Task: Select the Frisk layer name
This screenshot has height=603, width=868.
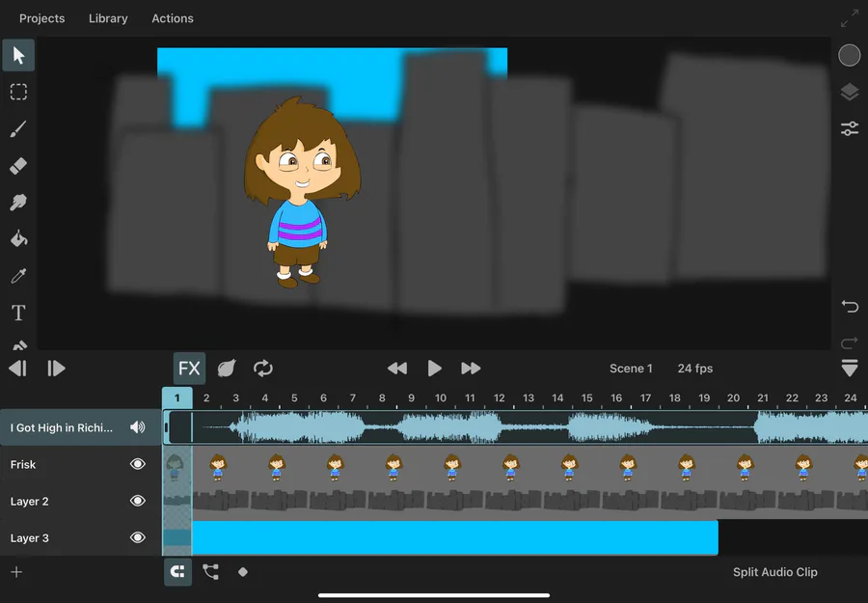Action: click(x=23, y=465)
